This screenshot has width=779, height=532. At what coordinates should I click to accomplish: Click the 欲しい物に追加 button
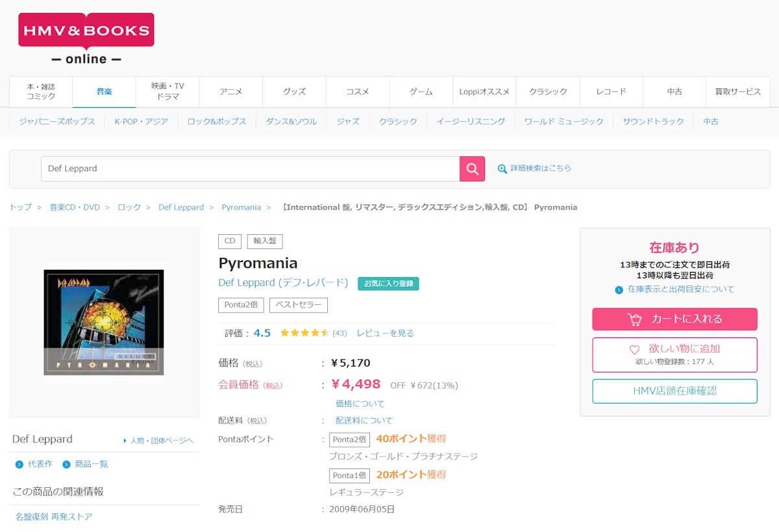pyautogui.click(x=674, y=355)
